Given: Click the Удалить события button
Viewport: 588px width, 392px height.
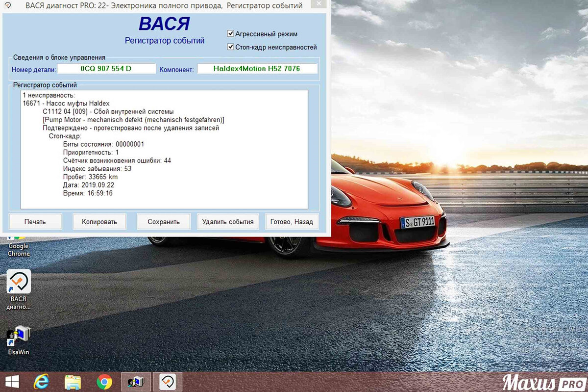Looking at the screenshot, I should tap(228, 221).
